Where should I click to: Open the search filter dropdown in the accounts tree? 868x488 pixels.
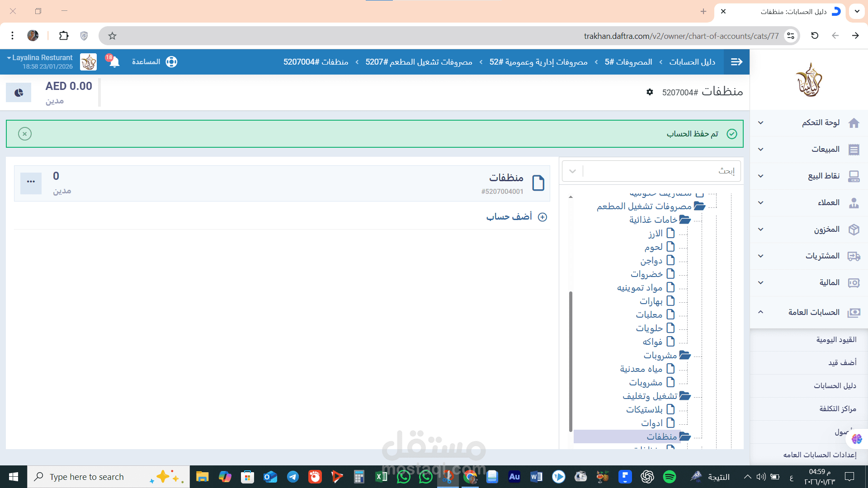pyautogui.click(x=572, y=171)
